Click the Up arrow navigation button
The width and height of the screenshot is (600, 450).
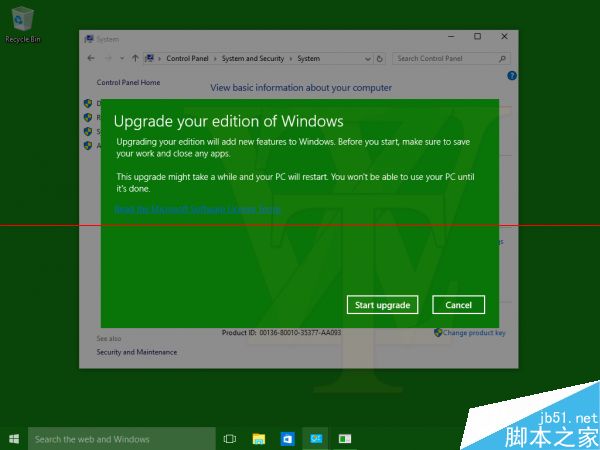click(x=135, y=58)
